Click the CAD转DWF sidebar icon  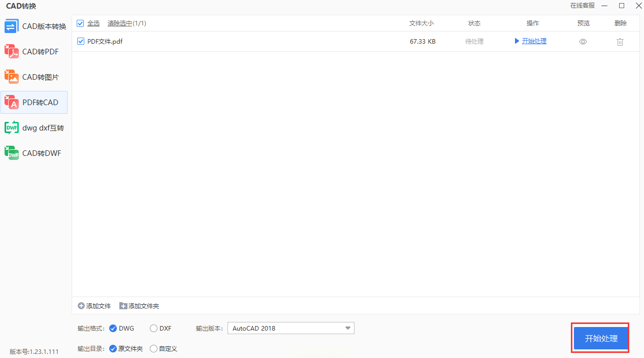pos(12,153)
